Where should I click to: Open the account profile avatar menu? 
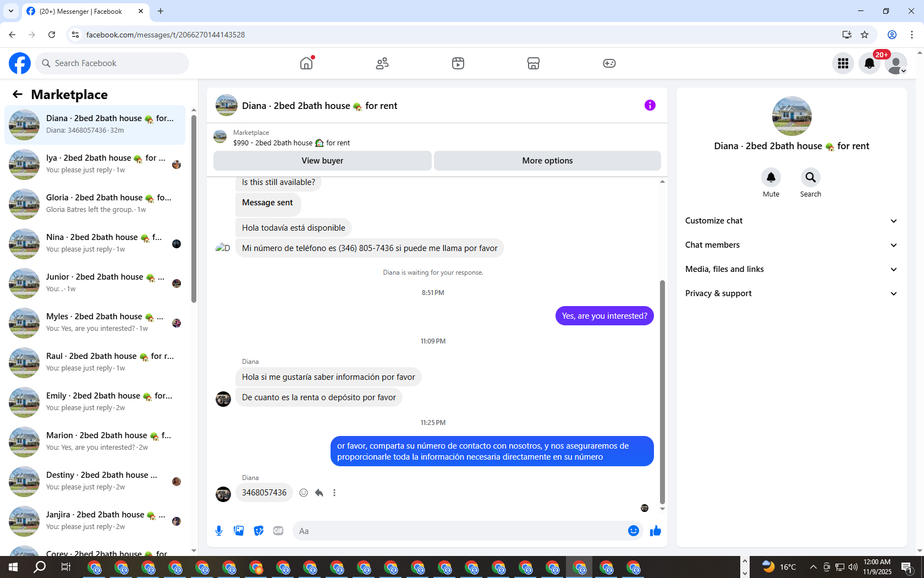click(896, 63)
